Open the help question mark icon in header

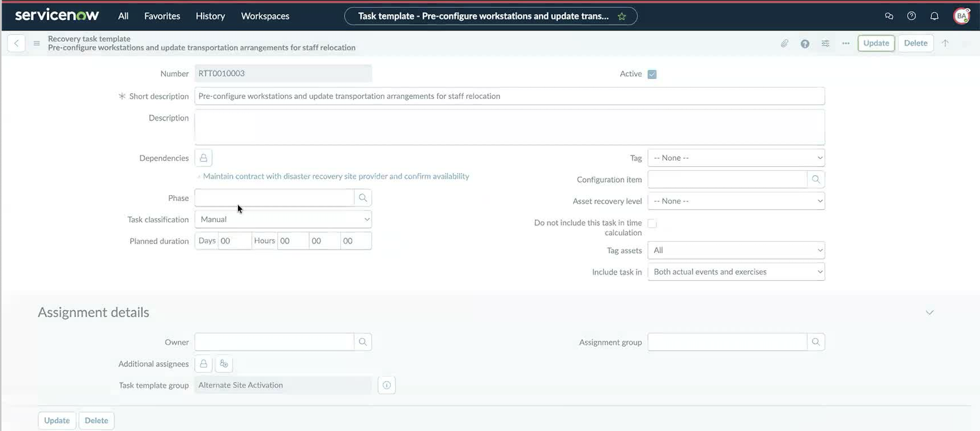(x=911, y=16)
